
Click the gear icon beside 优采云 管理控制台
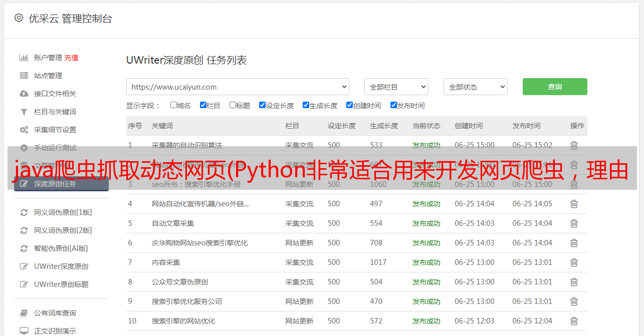[x=19, y=18]
